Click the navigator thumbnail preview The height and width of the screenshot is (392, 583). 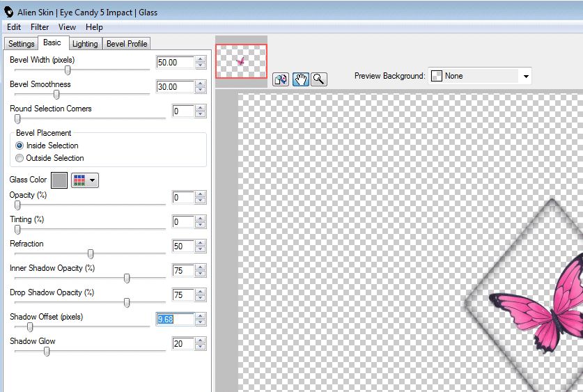(x=241, y=61)
